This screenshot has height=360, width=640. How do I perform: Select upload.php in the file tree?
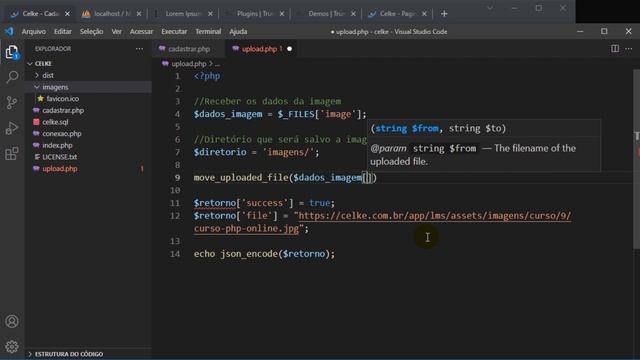tap(60, 169)
